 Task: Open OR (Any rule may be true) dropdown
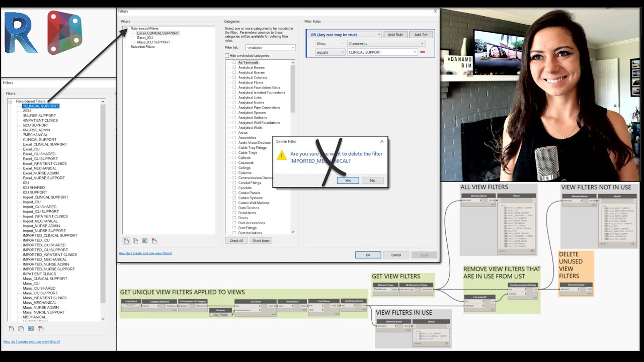pyautogui.click(x=345, y=35)
